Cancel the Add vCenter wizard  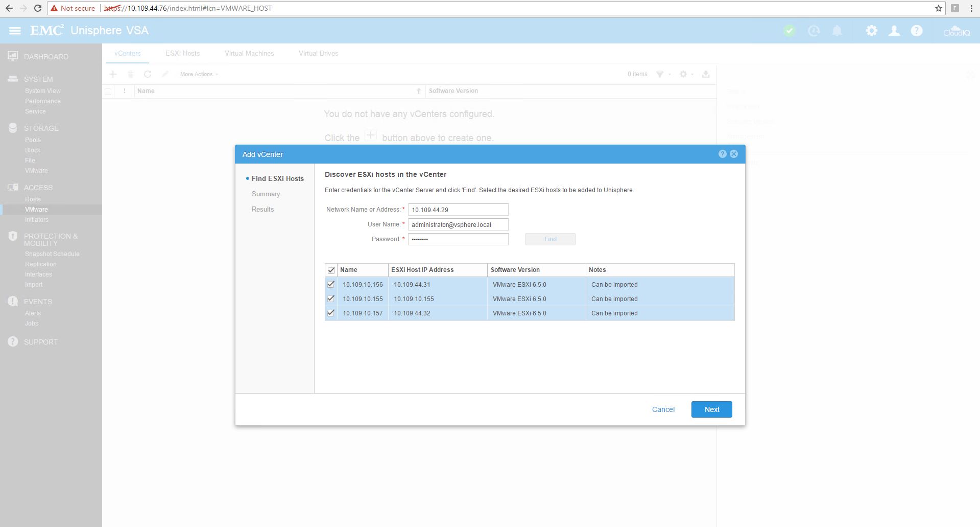[x=663, y=409]
